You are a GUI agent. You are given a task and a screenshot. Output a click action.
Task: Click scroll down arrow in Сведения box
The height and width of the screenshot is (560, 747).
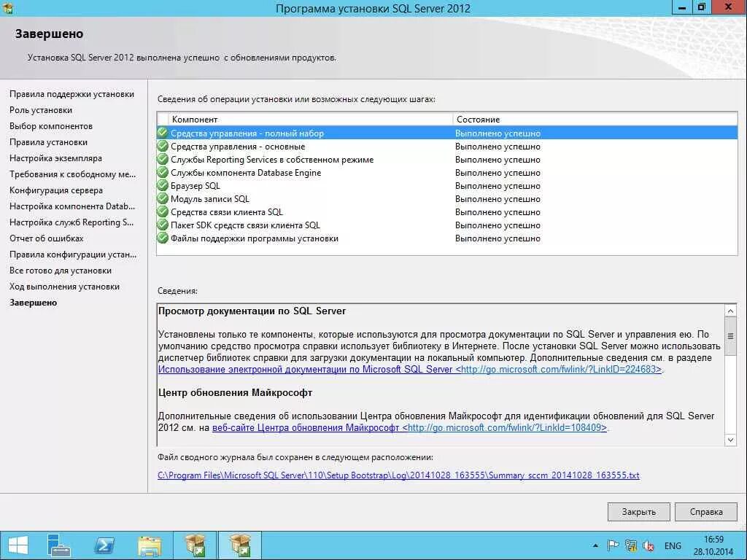click(730, 440)
